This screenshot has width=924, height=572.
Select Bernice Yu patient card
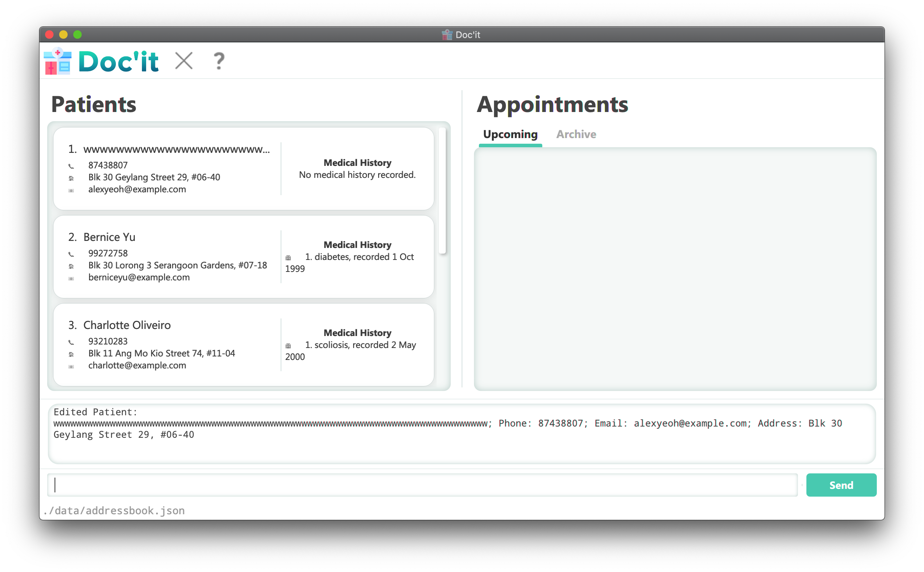click(243, 257)
